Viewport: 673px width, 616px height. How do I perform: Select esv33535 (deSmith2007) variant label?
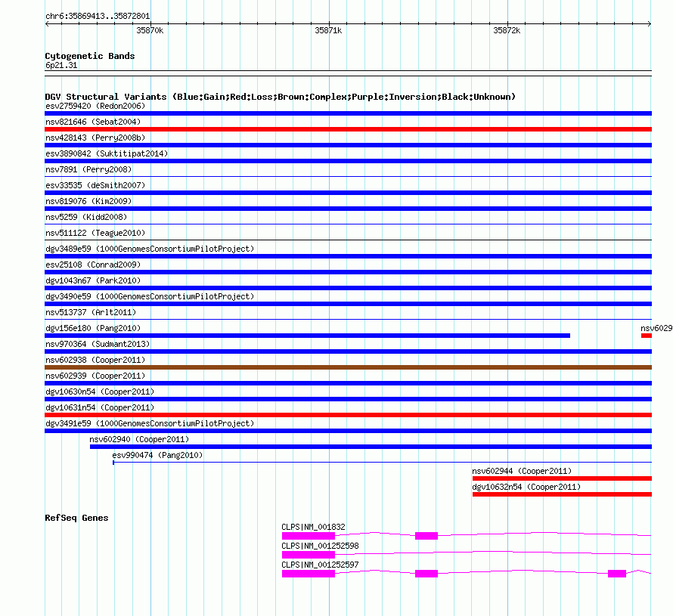[x=95, y=185]
